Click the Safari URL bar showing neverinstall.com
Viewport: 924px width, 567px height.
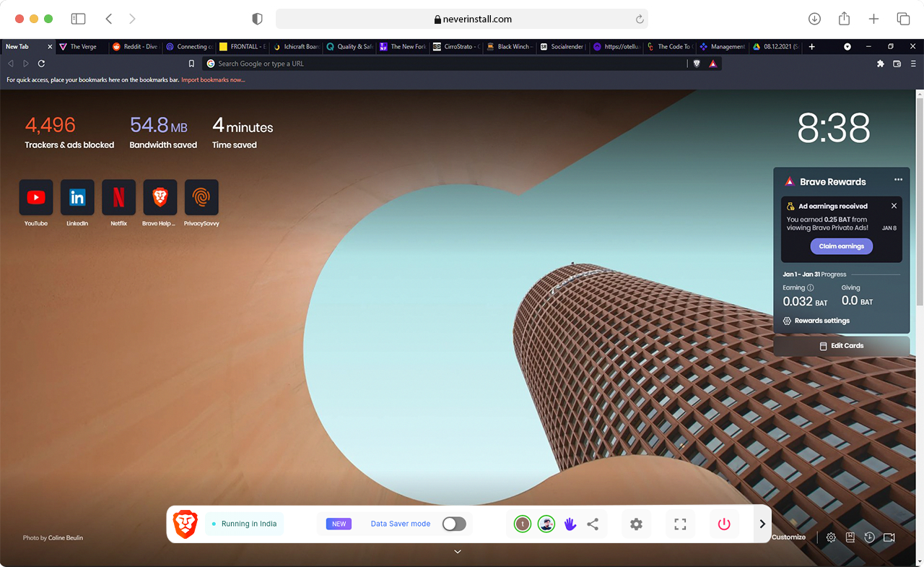(x=462, y=19)
